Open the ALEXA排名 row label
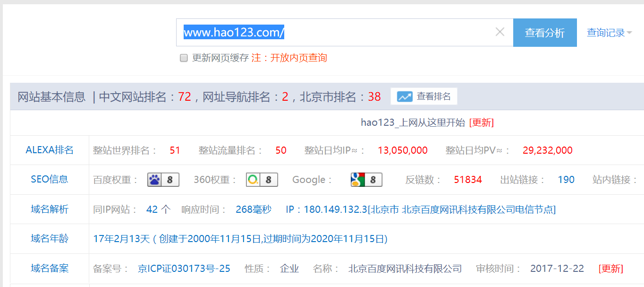The height and width of the screenshot is (287, 644). [50, 150]
